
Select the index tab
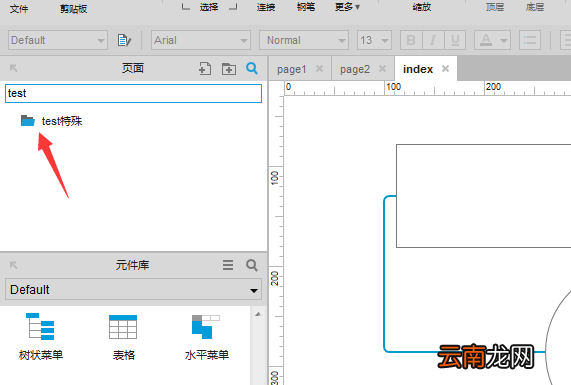click(x=418, y=69)
